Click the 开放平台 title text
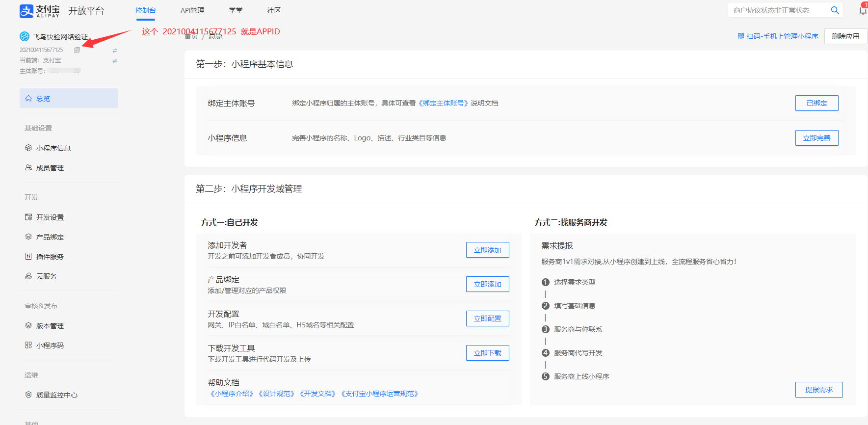Screen dimensions: 868x425 pos(86,11)
